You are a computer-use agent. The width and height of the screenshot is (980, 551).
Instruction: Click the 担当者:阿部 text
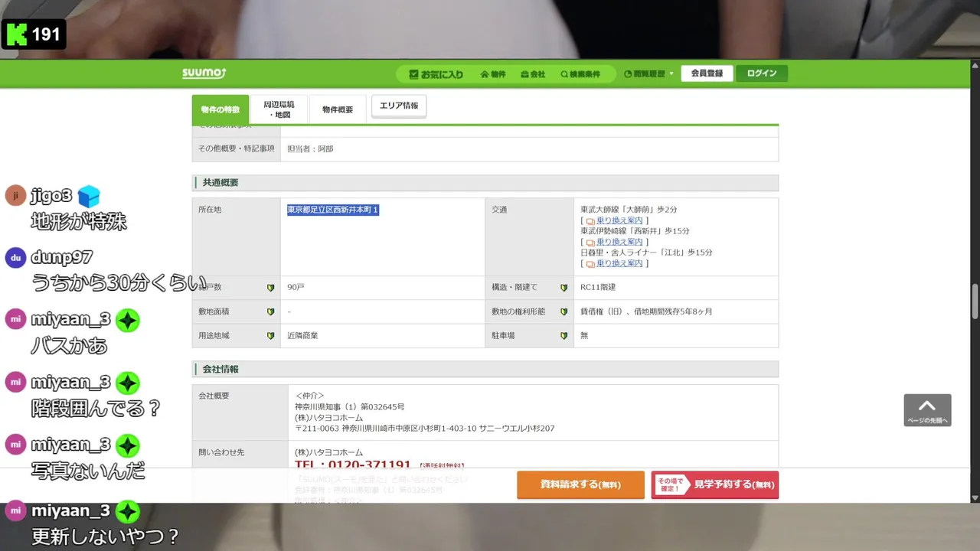click(310, 149)
